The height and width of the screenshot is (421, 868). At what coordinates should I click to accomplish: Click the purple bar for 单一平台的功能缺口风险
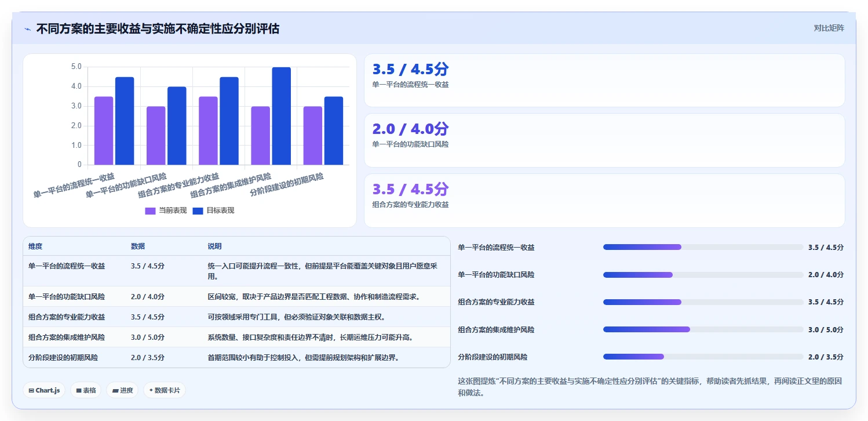pos(156,136)
